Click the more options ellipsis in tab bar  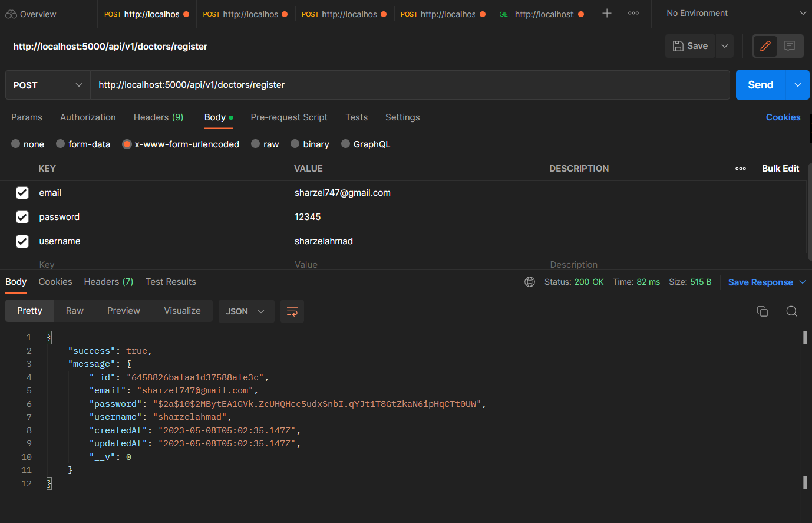[633, 13]
